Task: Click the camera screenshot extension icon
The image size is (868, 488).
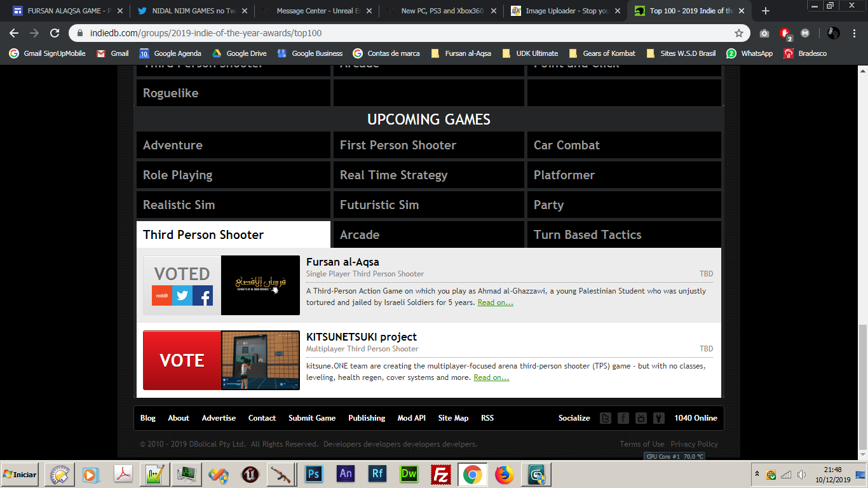Action: (x=764, y=33)
